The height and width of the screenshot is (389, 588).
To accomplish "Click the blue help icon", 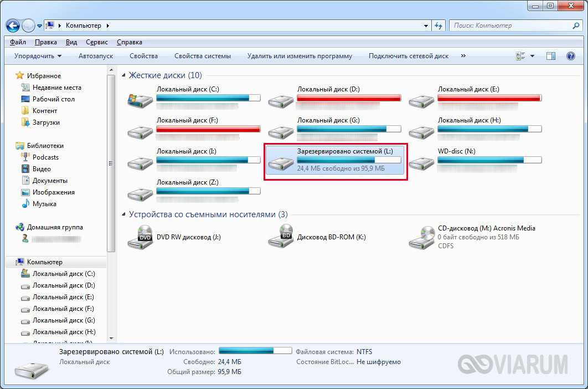I will coord(570,57).
